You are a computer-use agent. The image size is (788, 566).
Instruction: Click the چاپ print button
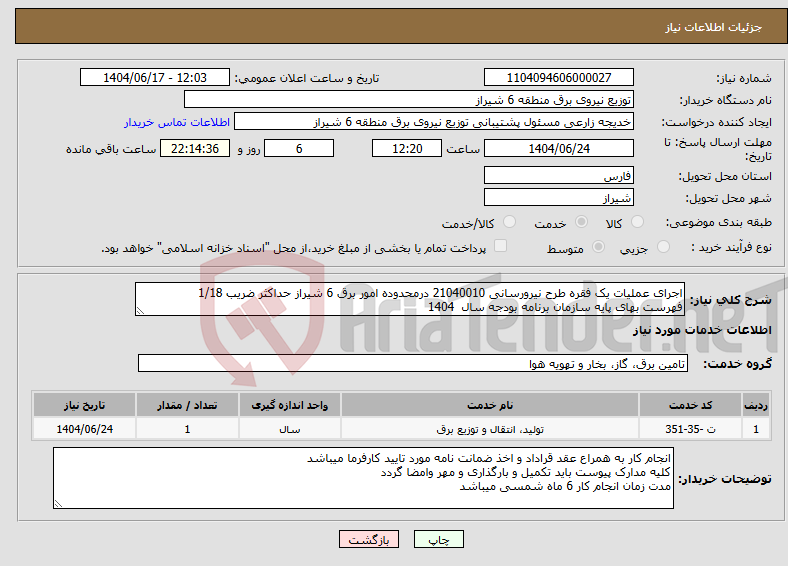click(439, 539)
